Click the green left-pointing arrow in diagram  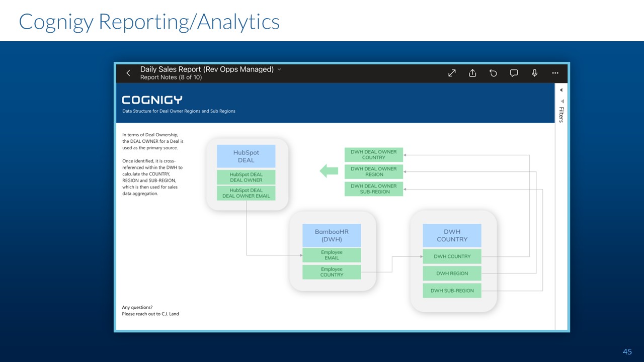329,171
